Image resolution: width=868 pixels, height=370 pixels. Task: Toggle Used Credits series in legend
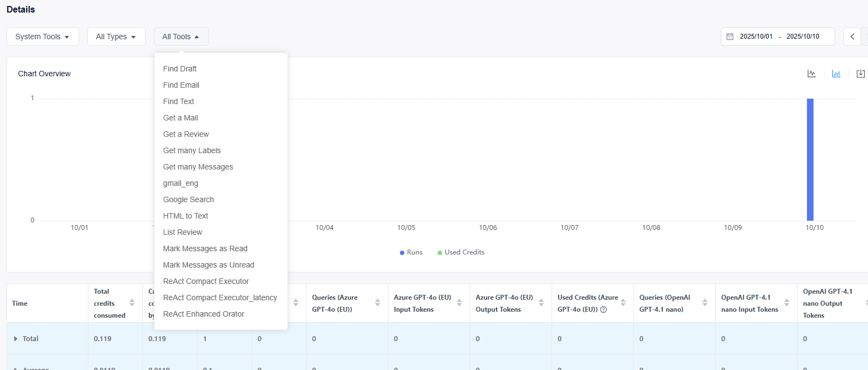tap(461, 252)
